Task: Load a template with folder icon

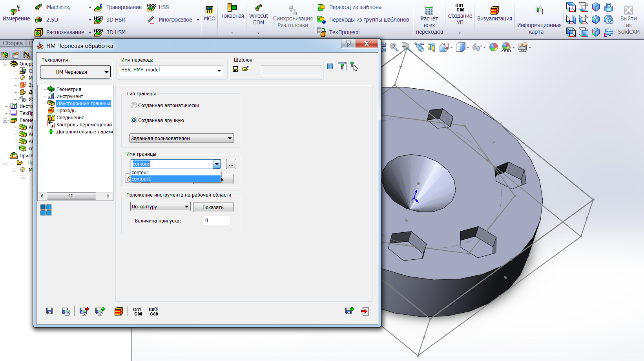Action: tap(246, 69)
